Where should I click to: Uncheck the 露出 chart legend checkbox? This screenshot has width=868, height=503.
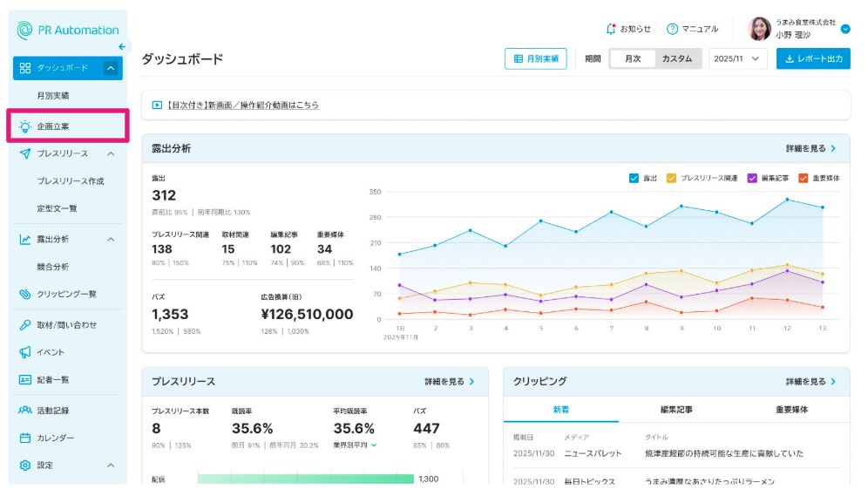click(634, 179)
